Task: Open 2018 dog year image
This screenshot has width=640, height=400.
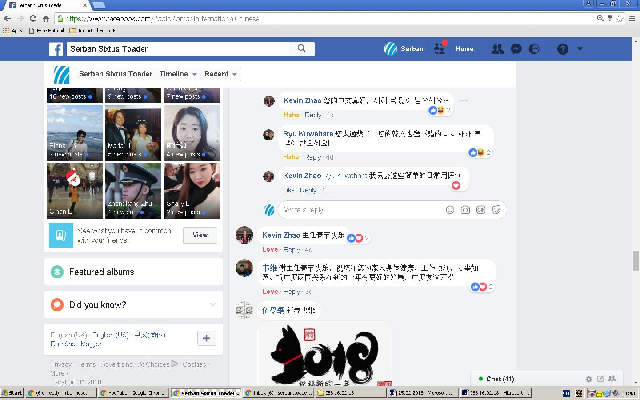Action: [325, 353]
